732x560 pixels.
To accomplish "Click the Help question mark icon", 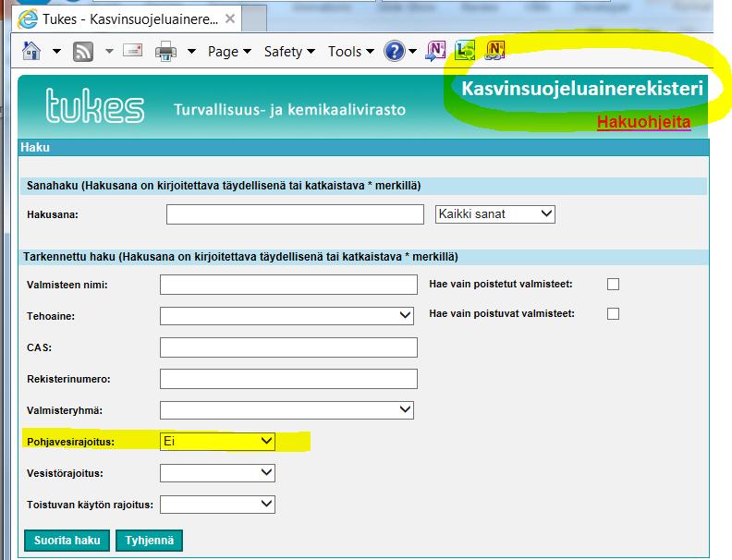I will tap(395, 51).
